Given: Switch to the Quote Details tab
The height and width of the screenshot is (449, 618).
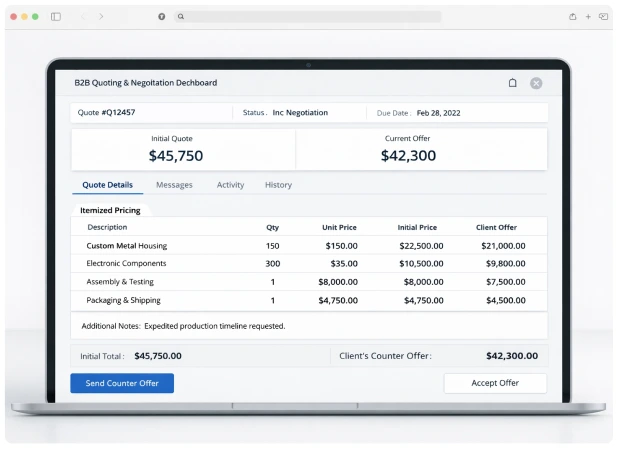Looking at the screenshot, I should point(108,185).
